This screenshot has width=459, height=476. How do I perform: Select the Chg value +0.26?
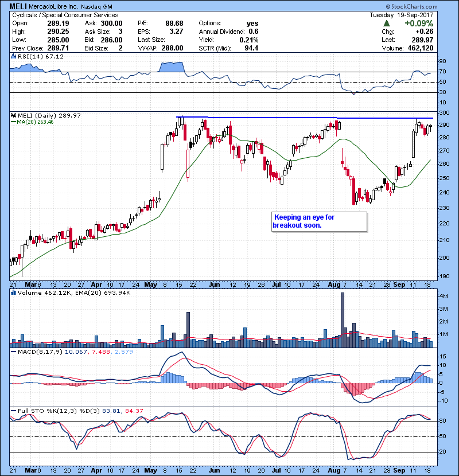425,32
